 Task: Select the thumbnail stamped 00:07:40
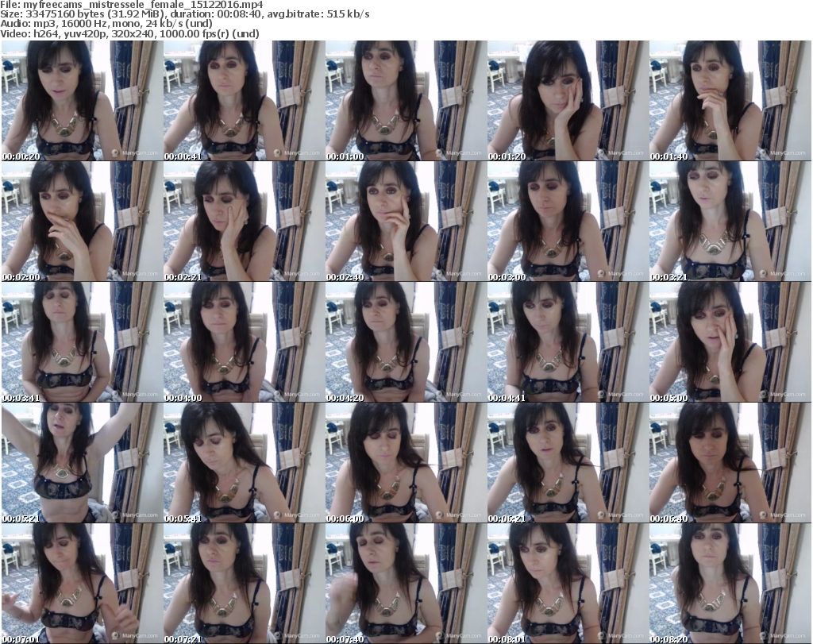(x=406, y=584)
